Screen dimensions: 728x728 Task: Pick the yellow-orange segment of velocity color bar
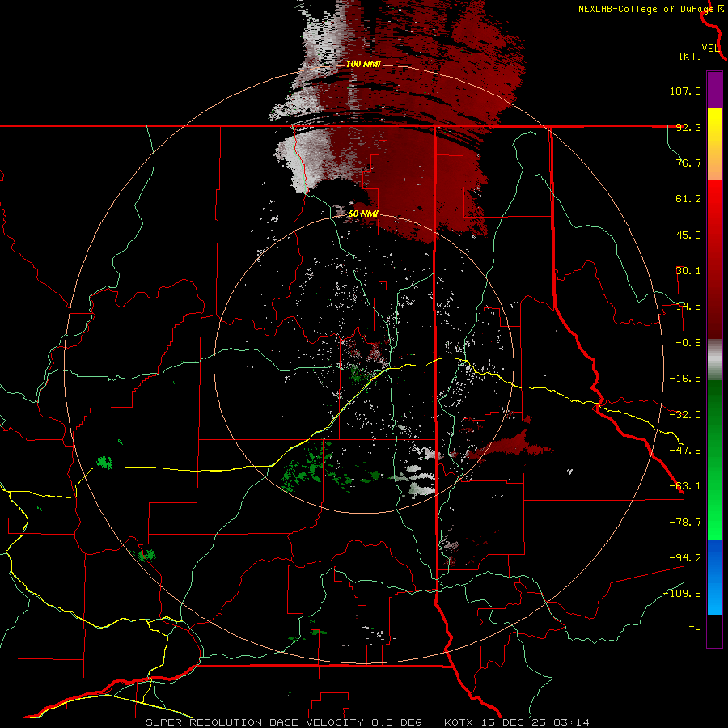click(714, 144)
